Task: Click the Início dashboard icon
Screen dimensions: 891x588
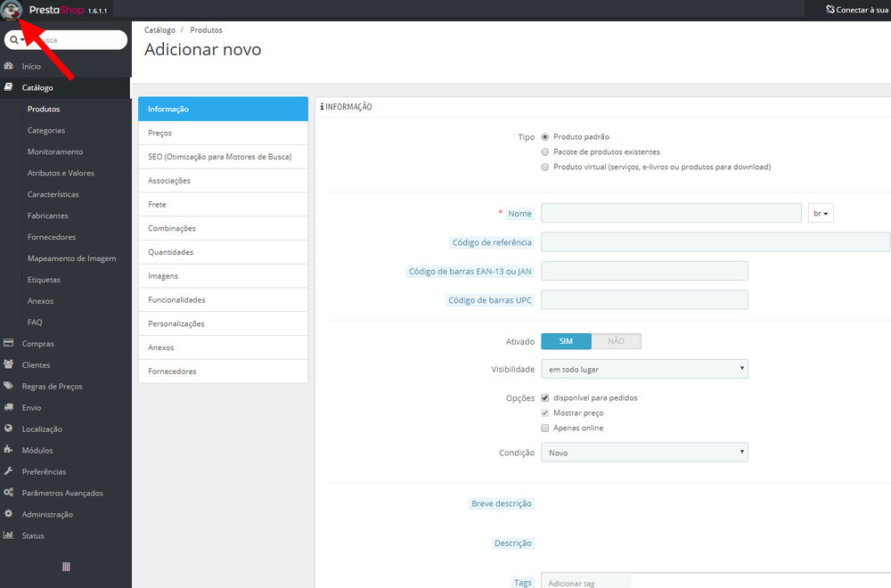Action: 8,66
